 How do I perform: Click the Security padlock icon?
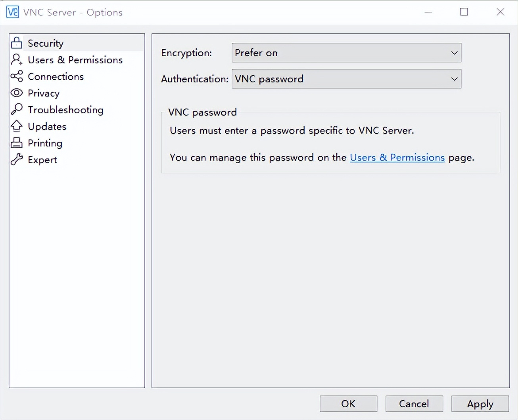click(x=17, y=43)
